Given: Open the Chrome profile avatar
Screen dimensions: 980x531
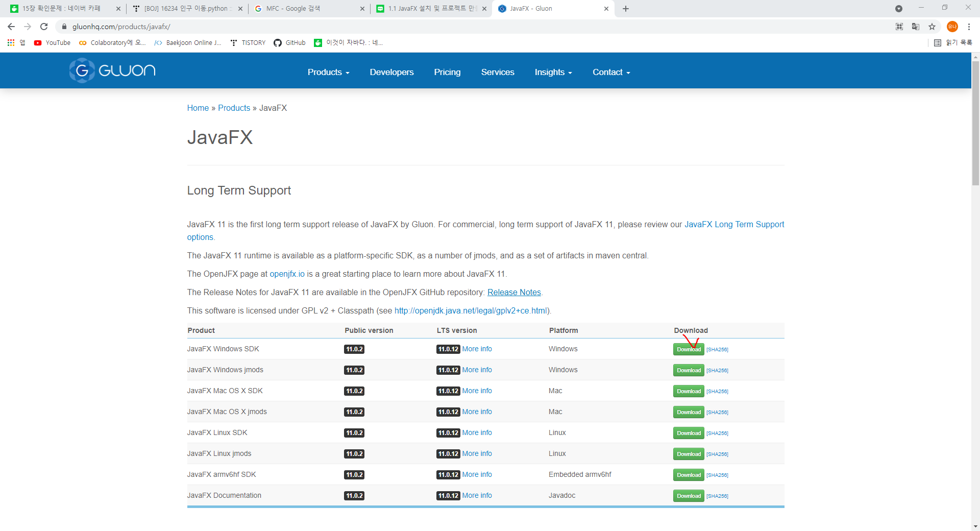Looking at the screenshot, I should tap(952, 27).
